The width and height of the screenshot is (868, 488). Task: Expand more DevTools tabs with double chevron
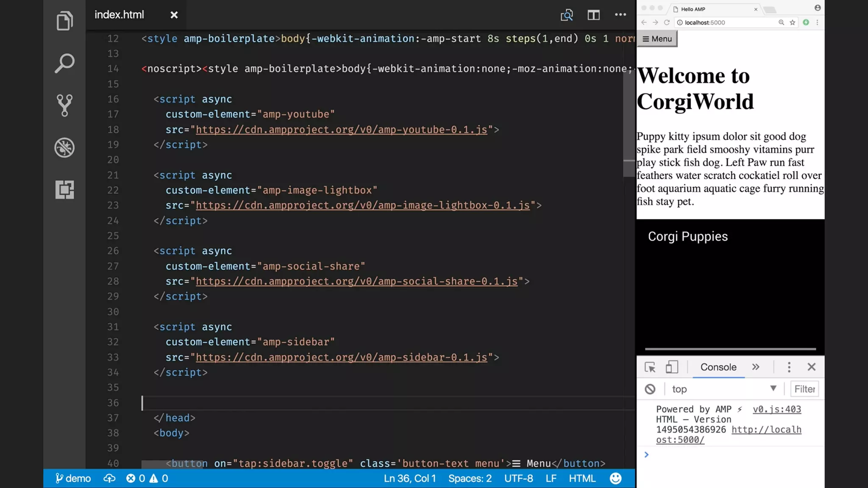pyautogui.click(x=756, y=367)
